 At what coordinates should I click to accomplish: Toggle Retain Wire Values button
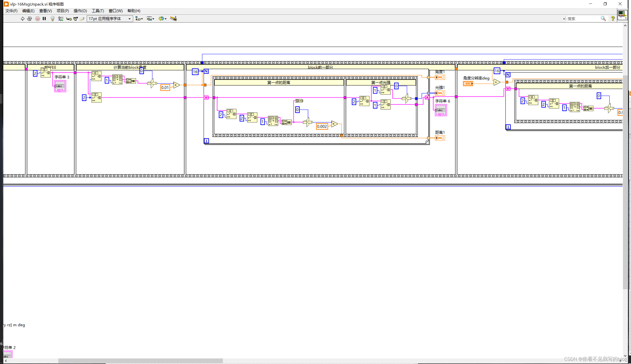pyautogui.click(x=60, y=19)
